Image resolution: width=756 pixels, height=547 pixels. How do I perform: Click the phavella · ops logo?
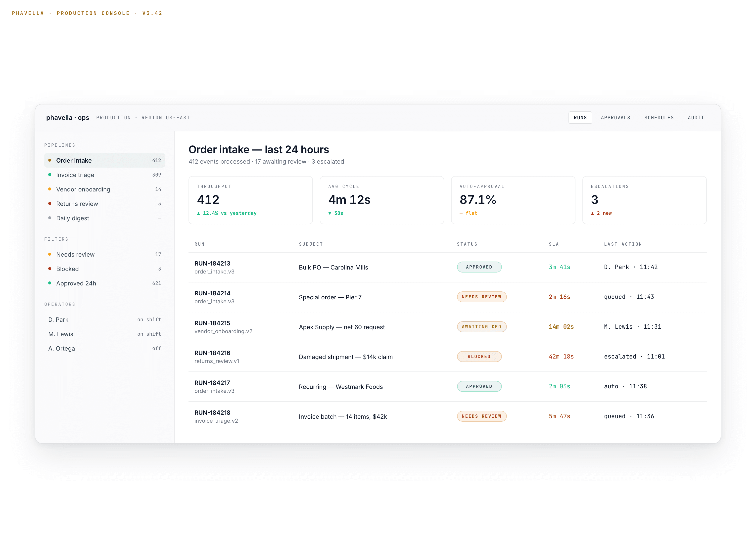pyautogui.click(x=68, y=118)
